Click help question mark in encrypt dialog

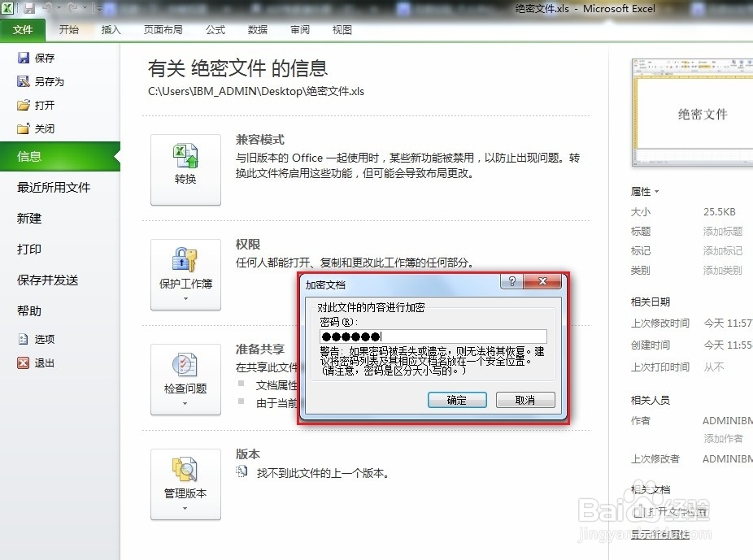[512, 281]
